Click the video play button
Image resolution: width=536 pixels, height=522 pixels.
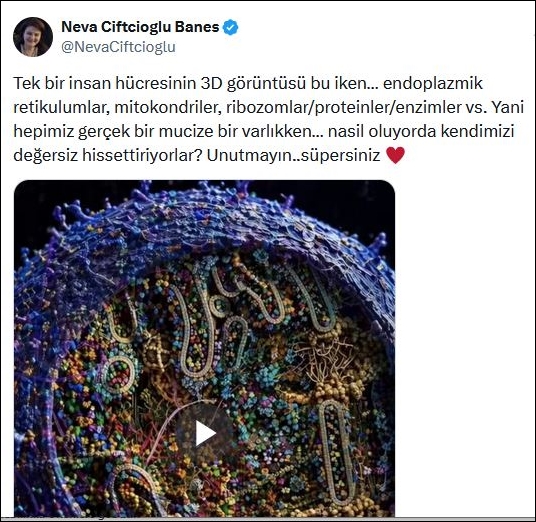[x=205, y=433]
